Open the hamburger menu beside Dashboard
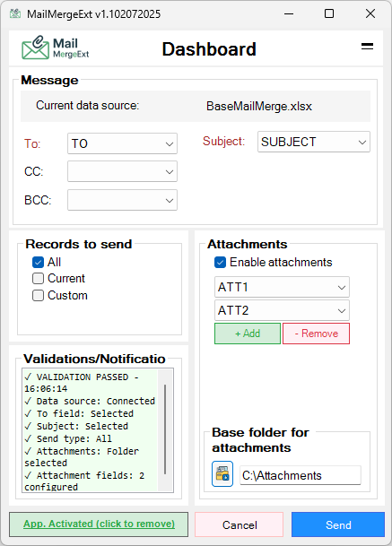 [367, 47]
